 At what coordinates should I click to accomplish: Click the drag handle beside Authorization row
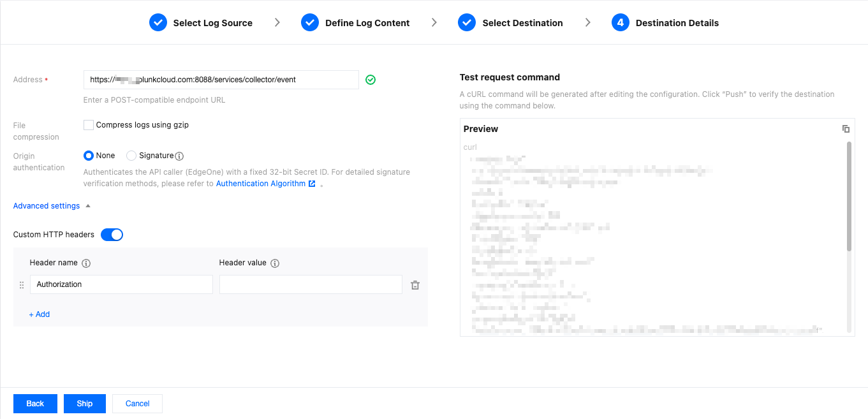22,285
